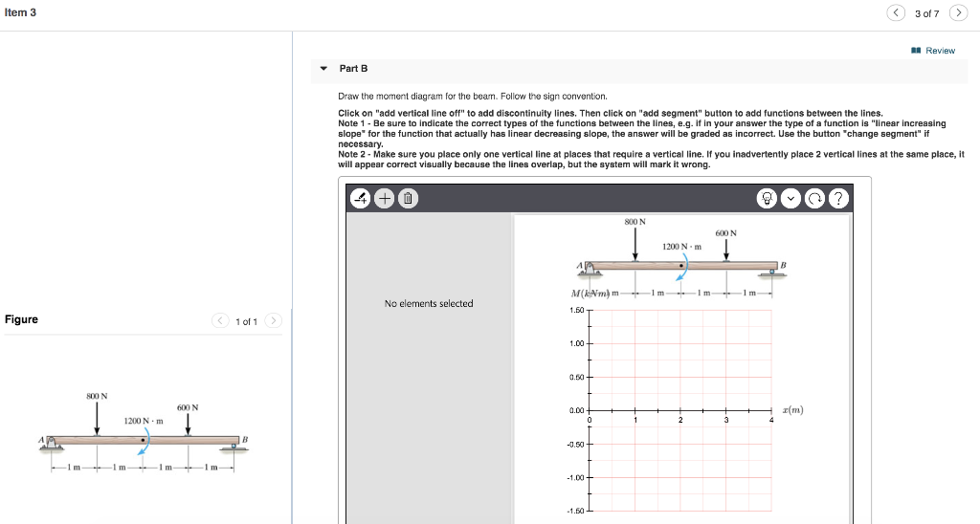
Task: Go to next item using top arrow
Action: 958,12
